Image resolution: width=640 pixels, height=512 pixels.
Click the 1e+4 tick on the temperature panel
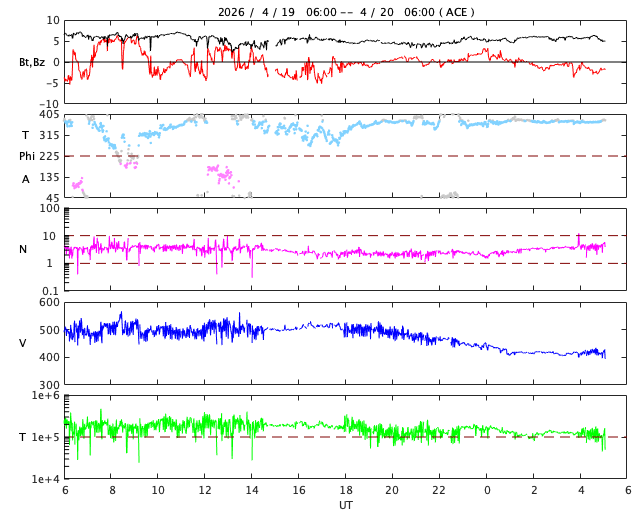44,479
